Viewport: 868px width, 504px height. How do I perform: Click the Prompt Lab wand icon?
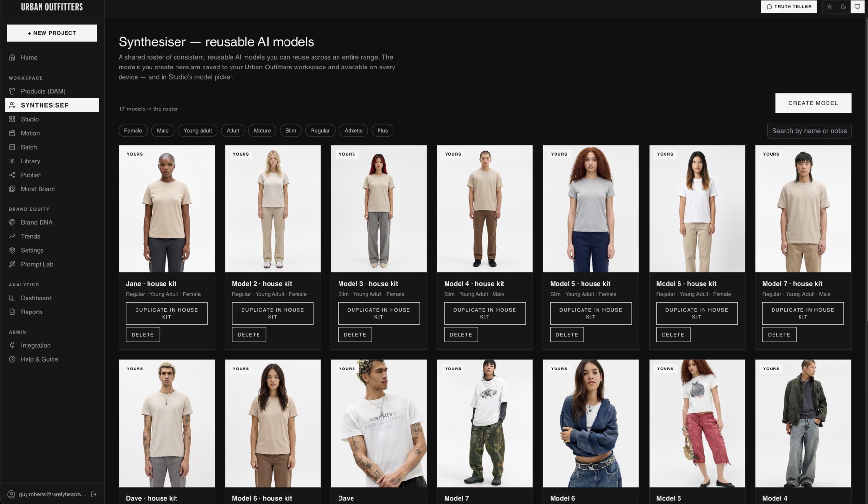(12, 264)
